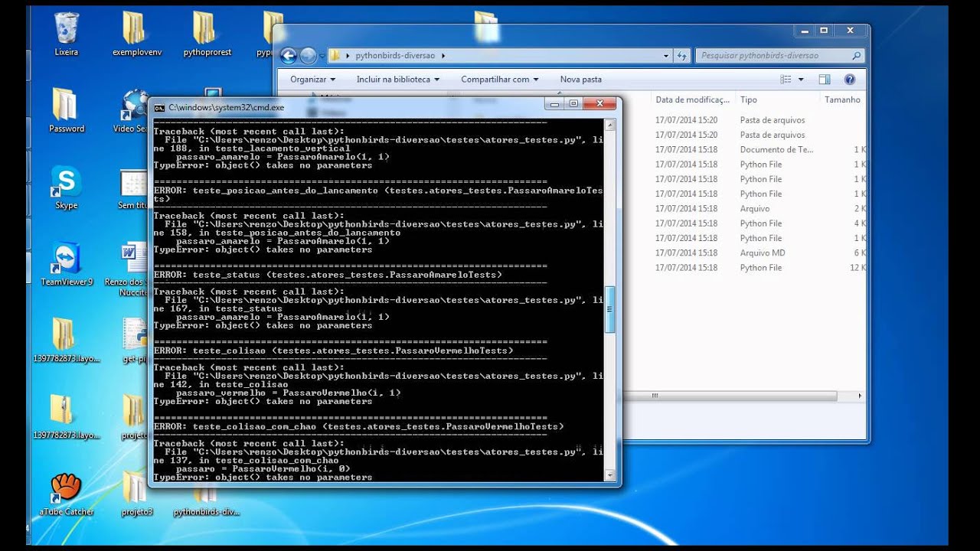Open the Skype desktop shortcut
The width and height of the screenshot is (980, 551).
(67, 188)
